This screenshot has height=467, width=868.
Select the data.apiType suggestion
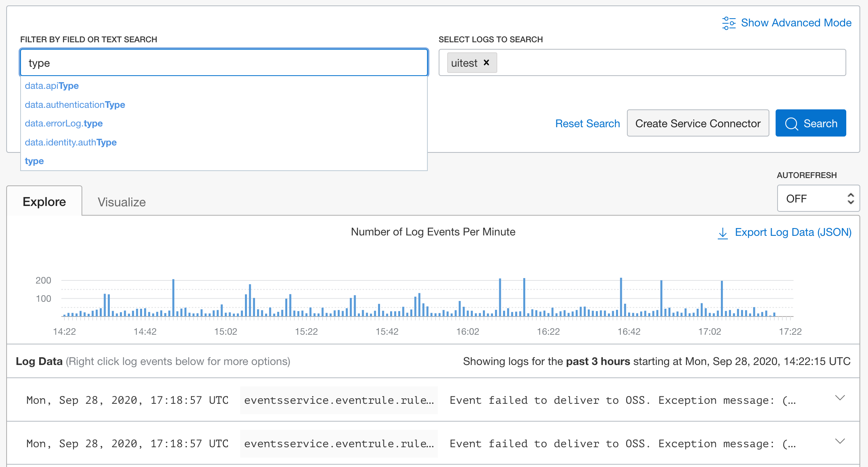coord(52,86)
